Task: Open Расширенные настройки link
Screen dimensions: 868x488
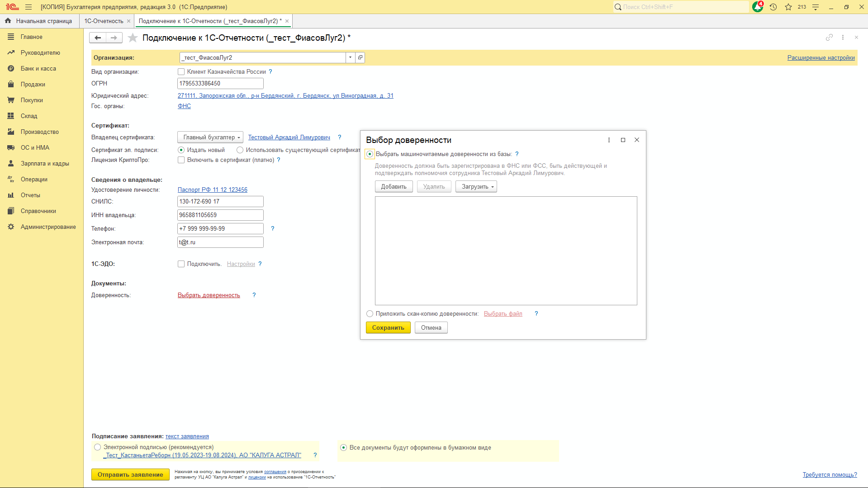Action: (821, 57)
